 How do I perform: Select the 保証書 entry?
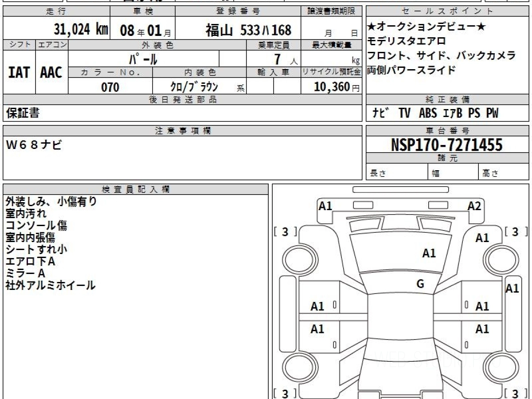point(23,113)
